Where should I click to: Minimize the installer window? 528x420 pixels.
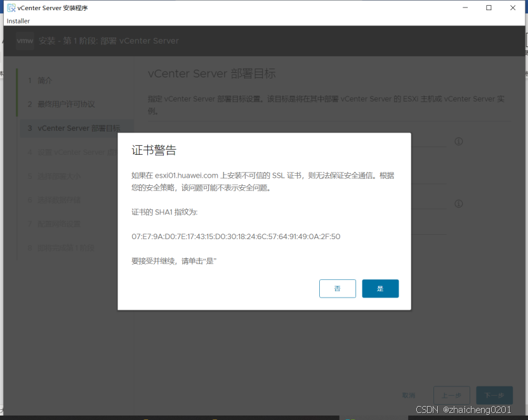click(465, 8)
